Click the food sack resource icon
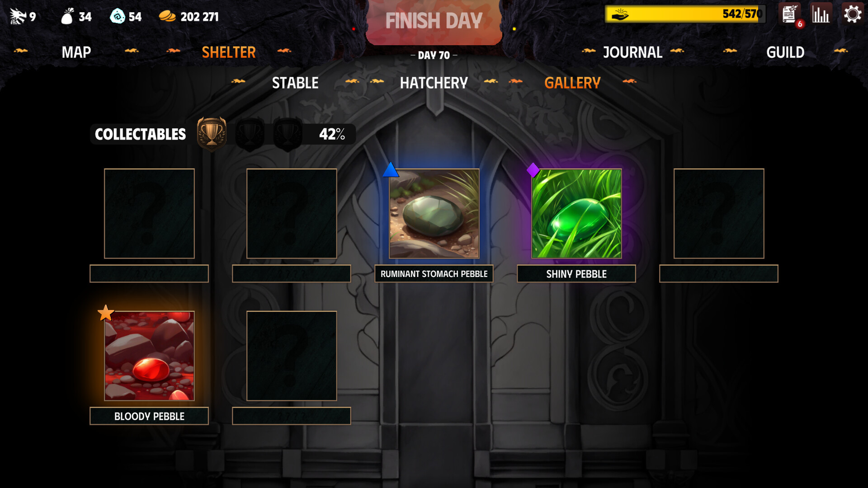This screenshot has height=488, width=868. tap(67, 16)
